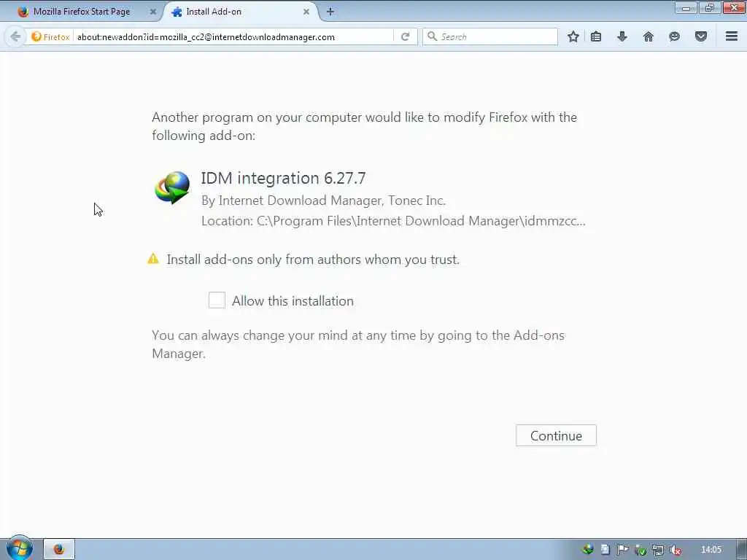Click the By Internet Download Manager, Tonec Inc. line
747x560 pixels.
[323, 201]
